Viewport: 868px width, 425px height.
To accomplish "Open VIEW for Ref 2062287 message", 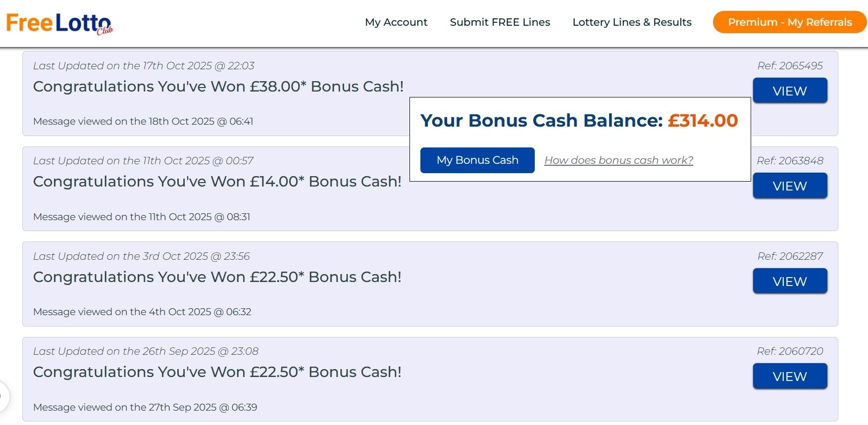I will tap(790, 281).
